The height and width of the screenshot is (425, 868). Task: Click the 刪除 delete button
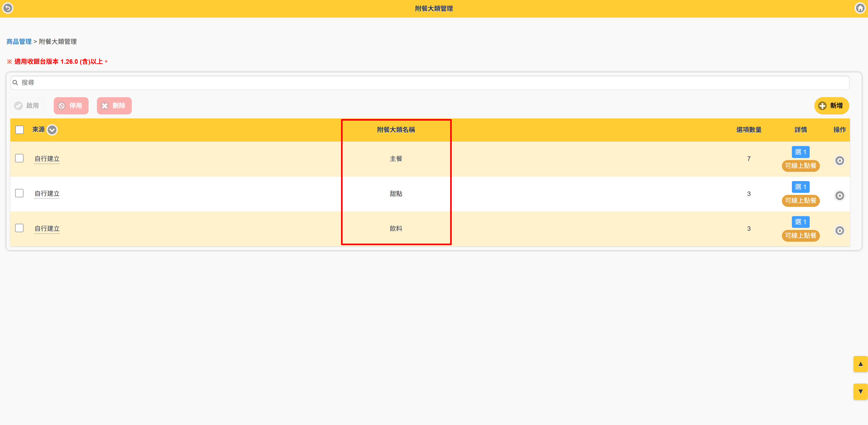[114, 106]
